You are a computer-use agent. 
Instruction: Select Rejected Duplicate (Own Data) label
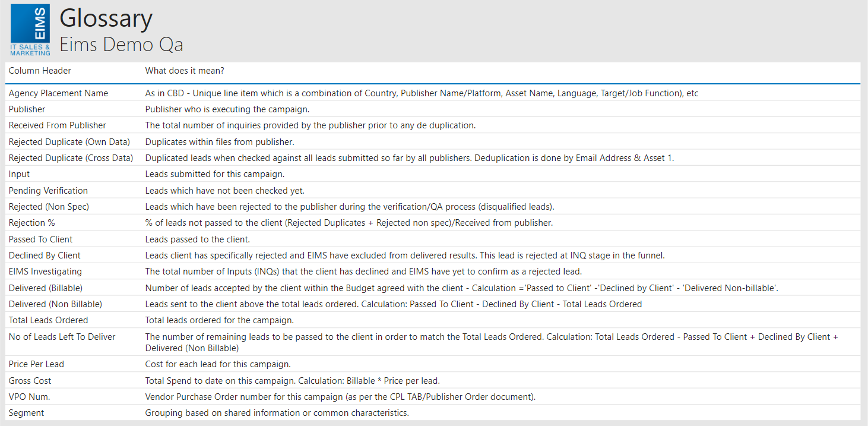click(69, 141)
